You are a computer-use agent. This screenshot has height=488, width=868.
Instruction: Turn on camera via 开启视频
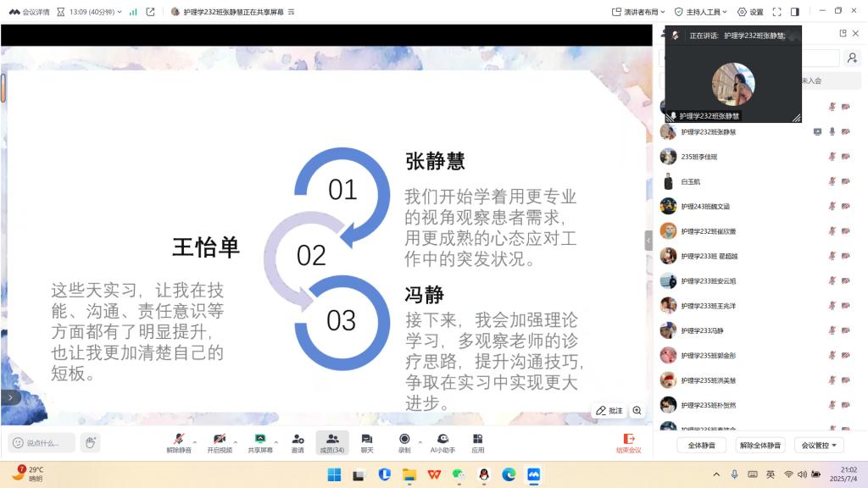(x=220, y=441)
